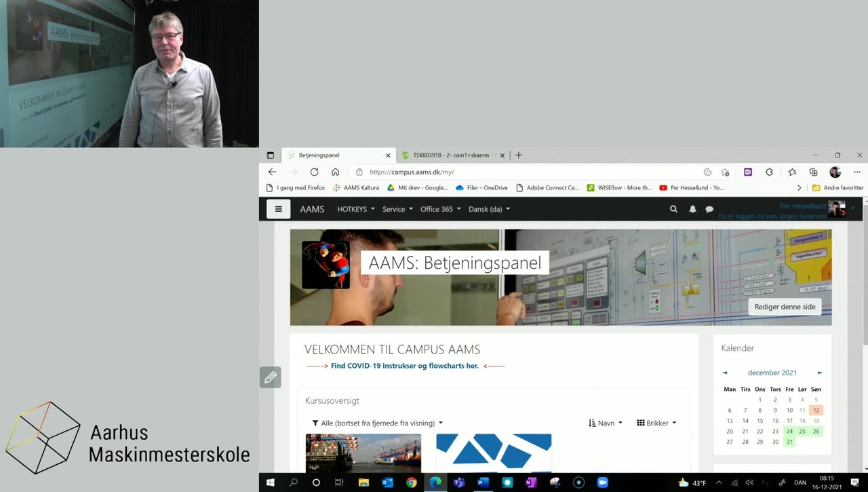Open the user account dropdown arrow

(x=852, y=207)
